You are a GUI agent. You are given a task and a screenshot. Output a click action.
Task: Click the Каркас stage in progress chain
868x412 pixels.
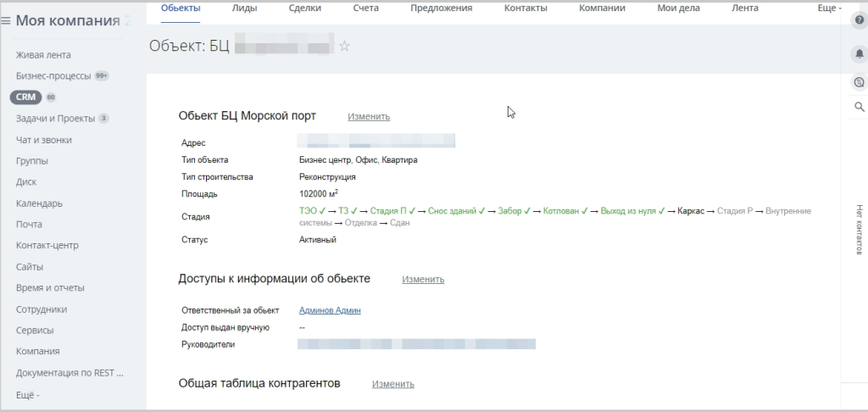(691, 211)
